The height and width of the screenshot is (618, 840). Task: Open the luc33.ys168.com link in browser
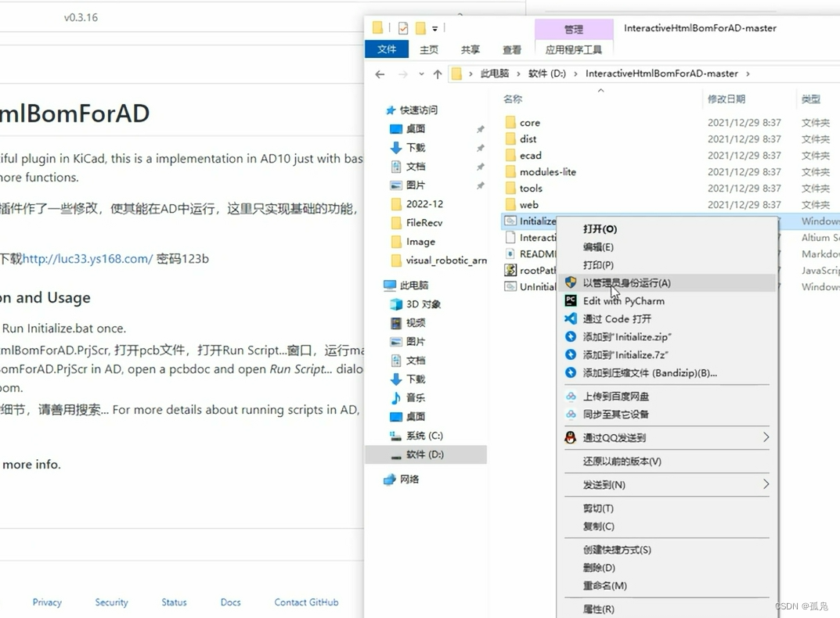pyautogui.click(x=88, y=259)
